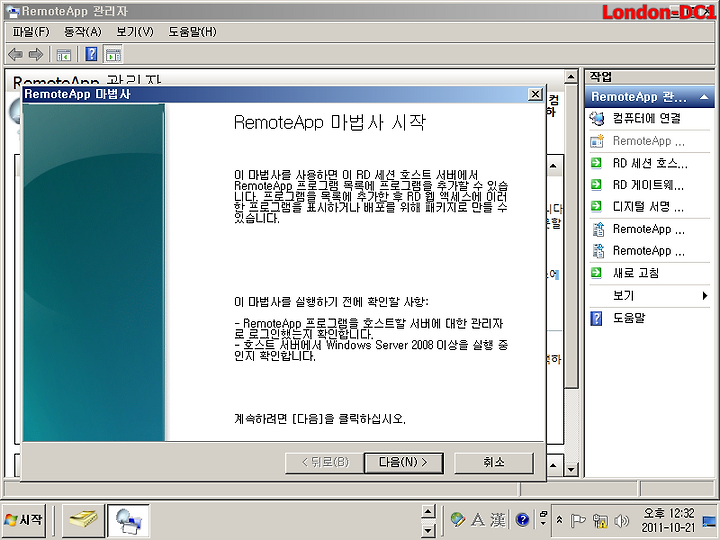The height and width of the screenshot is (540, 720).
Task: Click the 다음(N) > button
Action: [404, 462]
